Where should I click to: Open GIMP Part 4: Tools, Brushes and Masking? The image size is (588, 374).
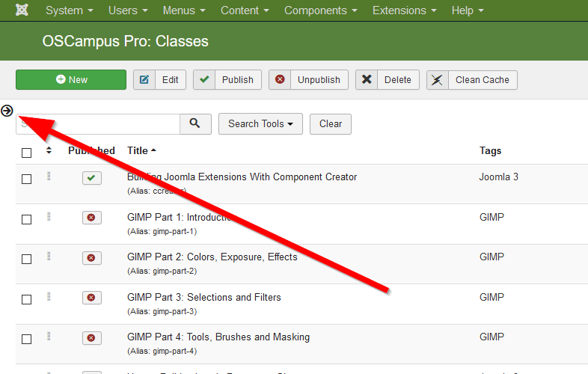218,337
